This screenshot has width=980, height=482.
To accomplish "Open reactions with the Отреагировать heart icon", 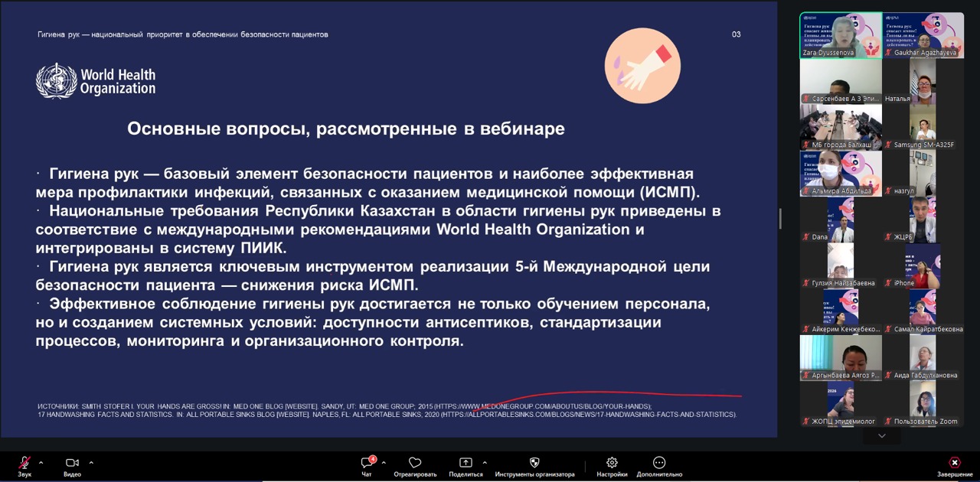I will (x=415, y=463).
